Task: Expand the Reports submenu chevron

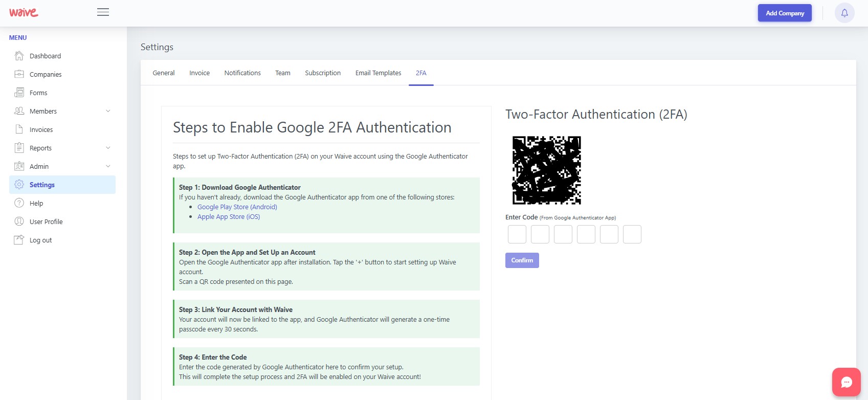Action: (108, 148)
